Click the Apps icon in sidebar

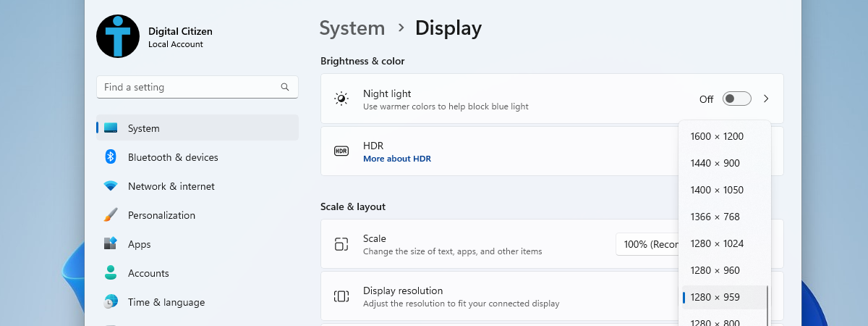(x=111, y=244)
